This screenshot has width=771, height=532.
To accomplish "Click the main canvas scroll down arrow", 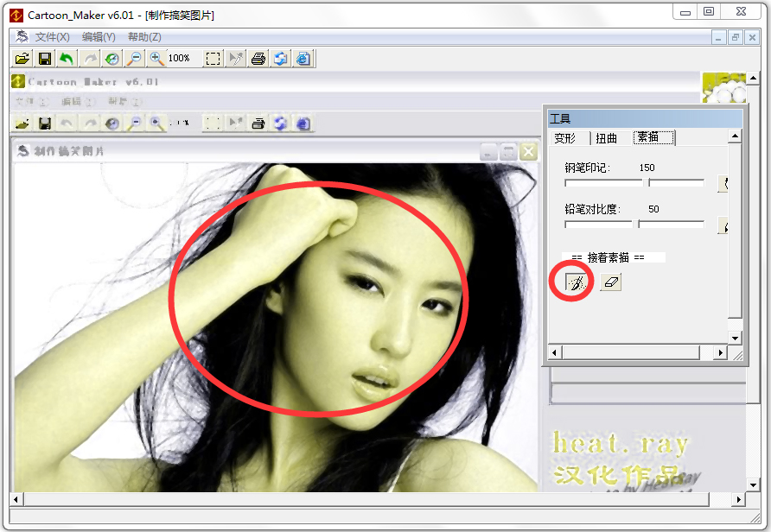I will 753,484.
